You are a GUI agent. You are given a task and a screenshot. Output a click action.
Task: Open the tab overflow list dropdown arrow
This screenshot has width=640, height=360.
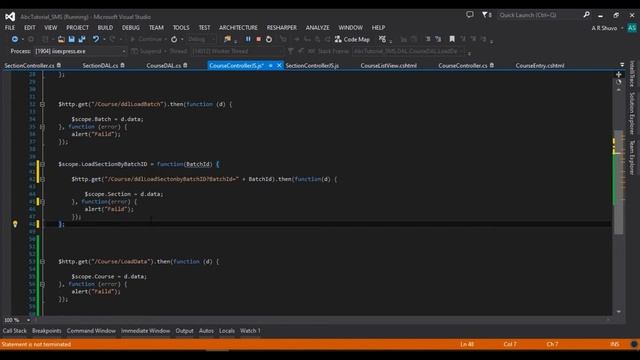[622, 65]
